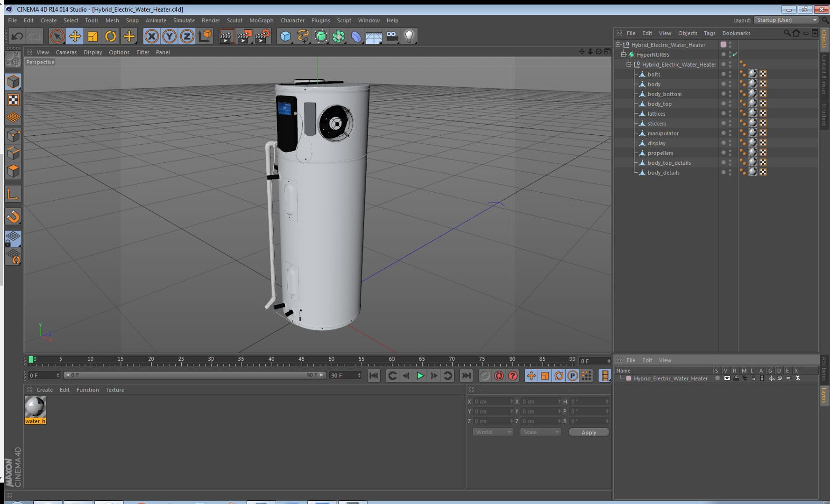
Task: Click the Undo arrow icon
Action: [17, 36]
